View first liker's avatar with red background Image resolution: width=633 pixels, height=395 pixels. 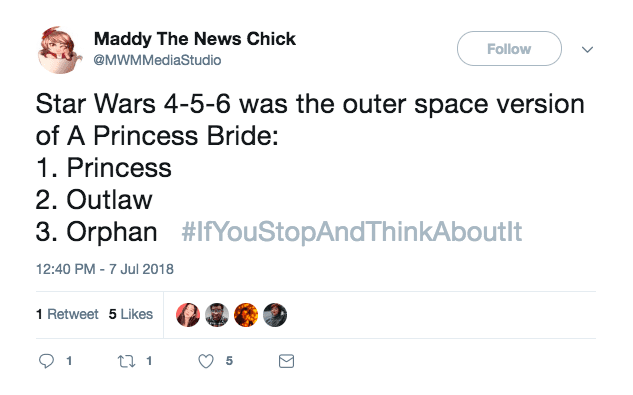click(x=188, y=315)
